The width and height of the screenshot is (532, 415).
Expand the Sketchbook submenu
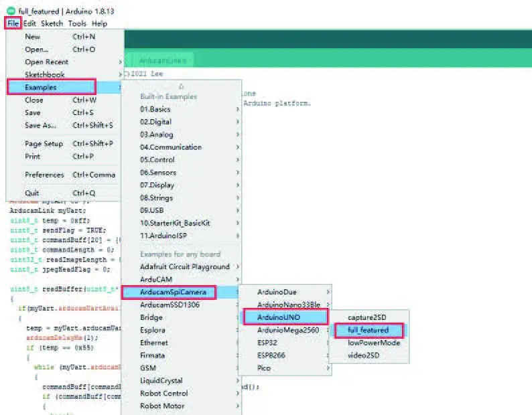[x=64, y=74]
